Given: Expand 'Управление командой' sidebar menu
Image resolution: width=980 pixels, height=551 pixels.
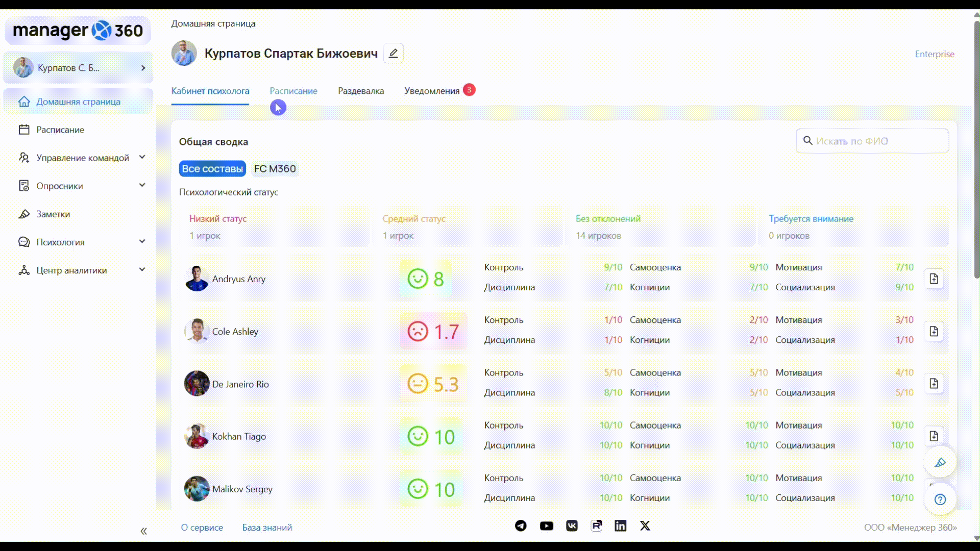Looking at the screenshot, I should click(82, 158).
